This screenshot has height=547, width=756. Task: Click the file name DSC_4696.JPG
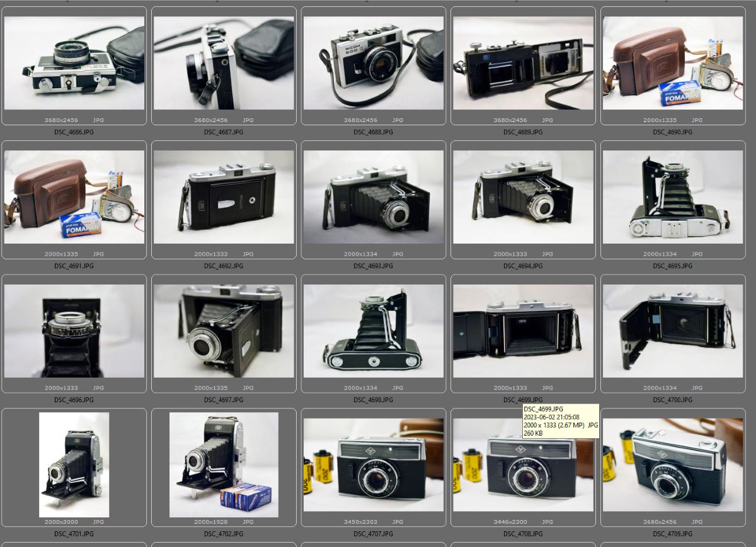click(74, 400)
